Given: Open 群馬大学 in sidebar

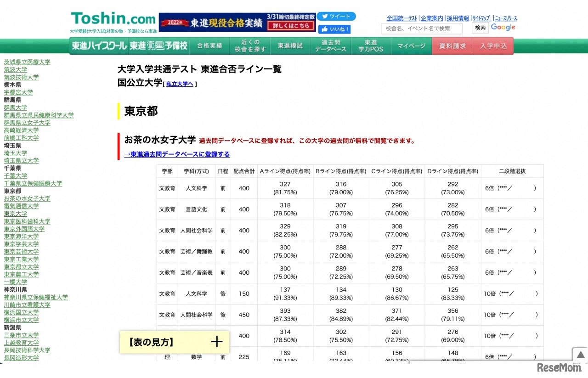Looking at the screenshot, I should pos(16,107).
